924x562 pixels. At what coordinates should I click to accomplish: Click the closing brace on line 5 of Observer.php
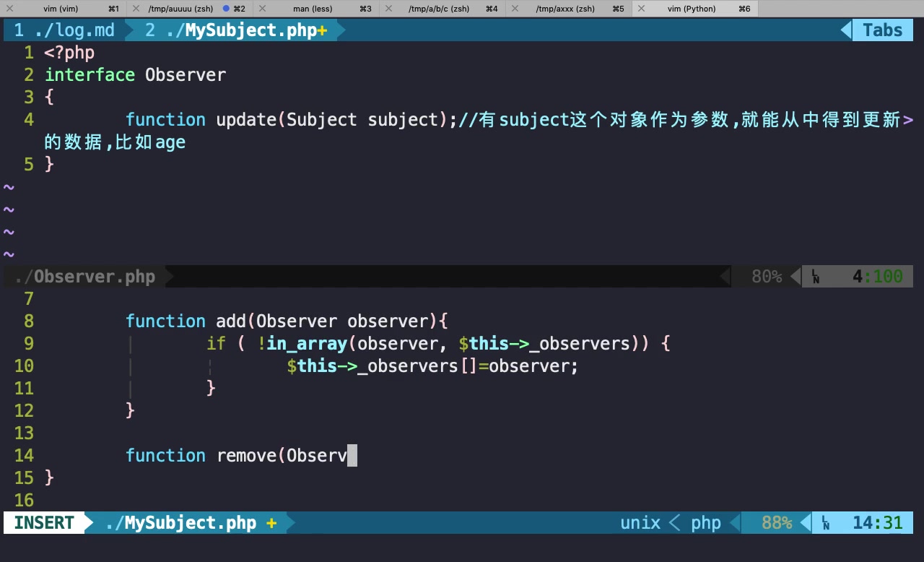point(49,165)
